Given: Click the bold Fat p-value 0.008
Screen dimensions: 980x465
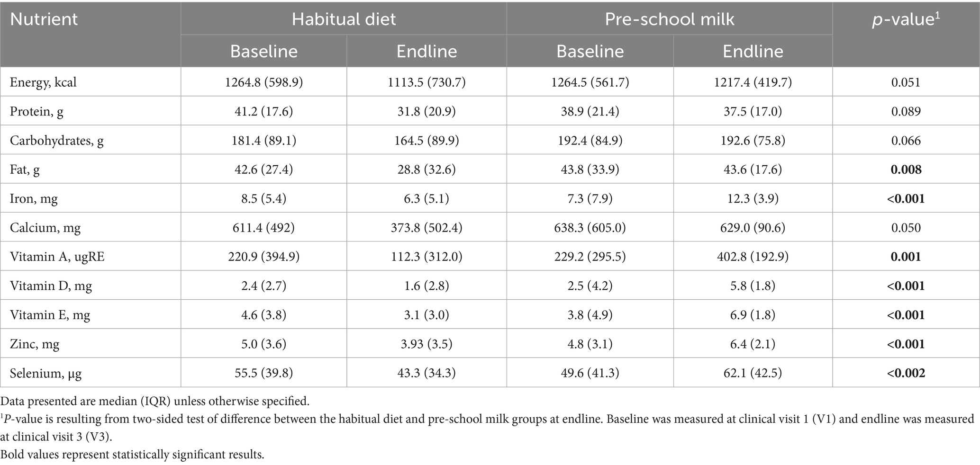Looking at the screenshot, I should coord(906,170).
